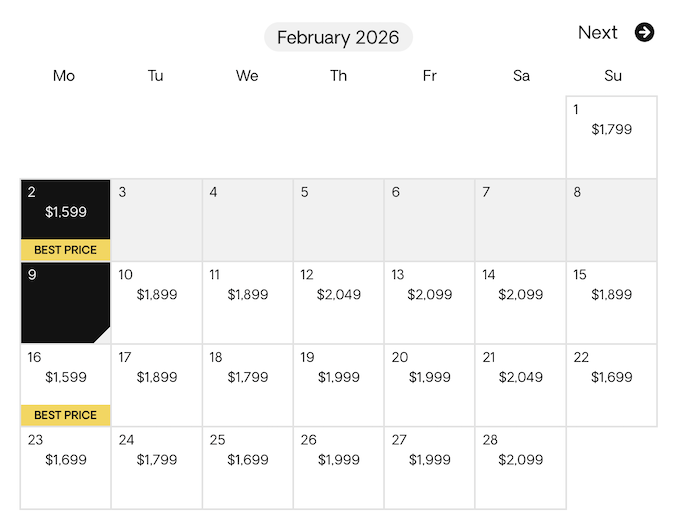Choose February 19 at $1,999
Image resolution: width=680 pixels, height=530 pixels.
[x=339, y=385]
